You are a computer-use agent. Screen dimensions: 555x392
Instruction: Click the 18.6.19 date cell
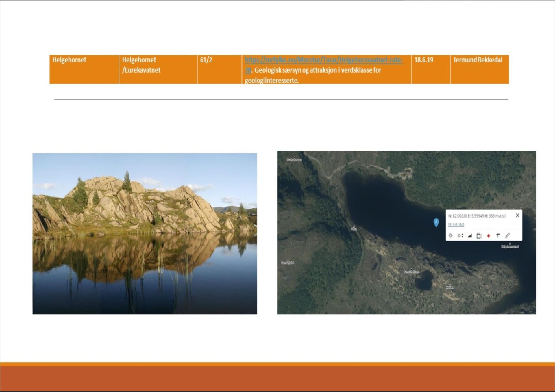(x=430, y=69)
